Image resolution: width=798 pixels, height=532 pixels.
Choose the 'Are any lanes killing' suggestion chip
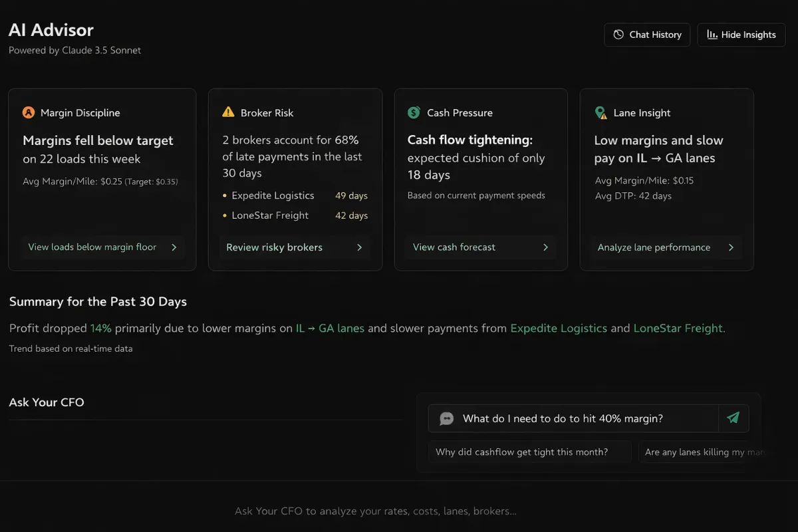695,452
